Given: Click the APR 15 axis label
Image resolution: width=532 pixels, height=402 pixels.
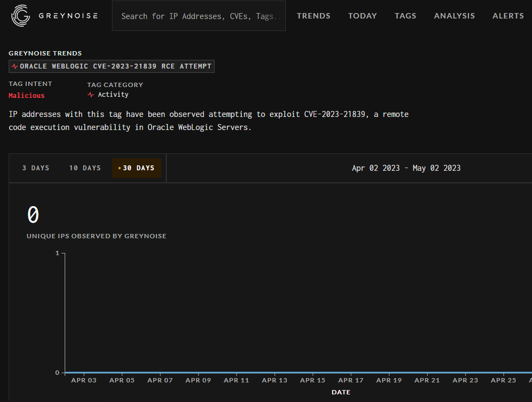Looking at the screenshot, I should pos(312,380).
